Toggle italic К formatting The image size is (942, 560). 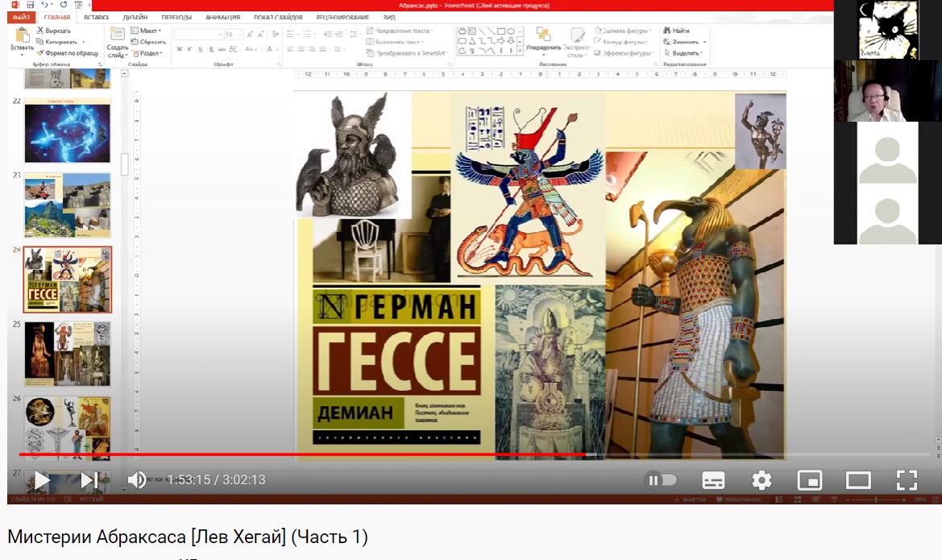(x=189, y=49)
